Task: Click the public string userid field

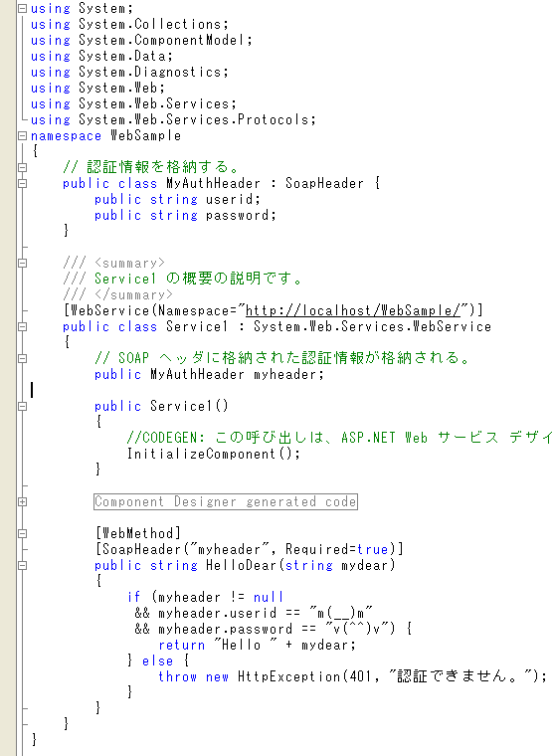Action: (x=177, y=199)
